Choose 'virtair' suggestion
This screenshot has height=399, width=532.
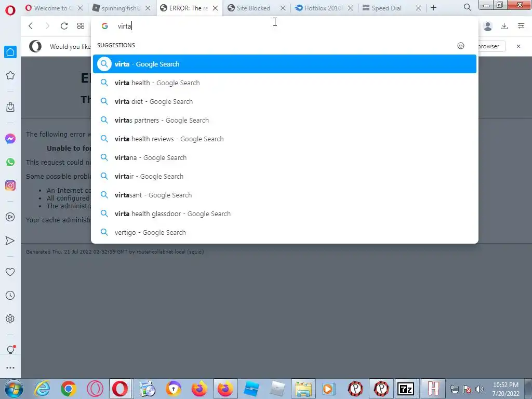coord(285,176)
